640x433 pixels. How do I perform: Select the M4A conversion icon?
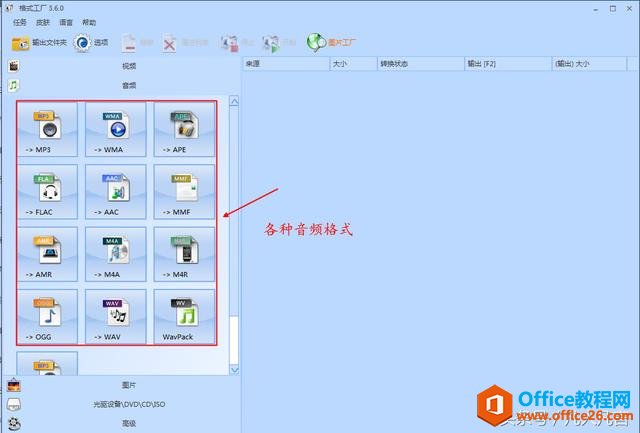point(116,253)
